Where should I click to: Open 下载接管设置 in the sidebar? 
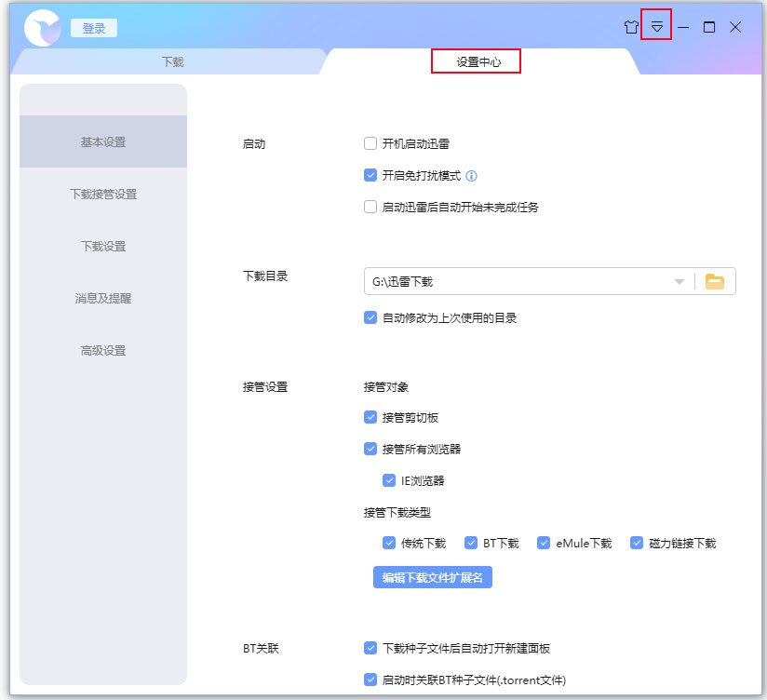tap(102, 194)
